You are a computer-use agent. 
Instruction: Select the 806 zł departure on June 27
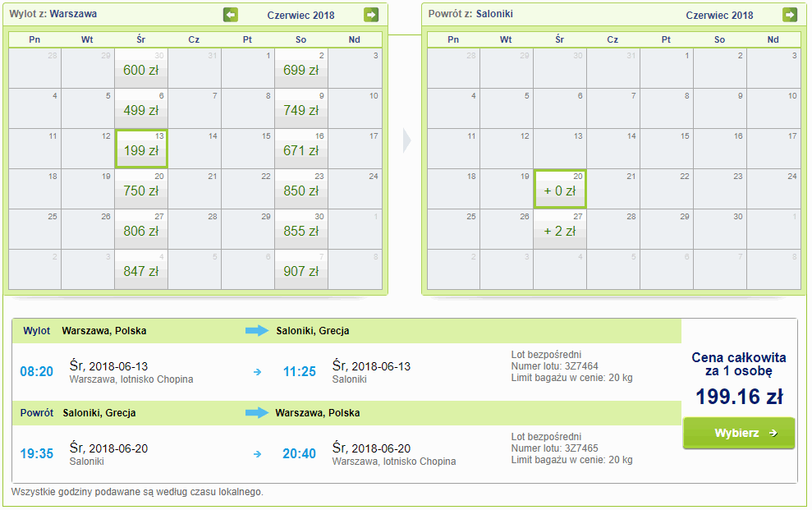click(x=141, y=231)
